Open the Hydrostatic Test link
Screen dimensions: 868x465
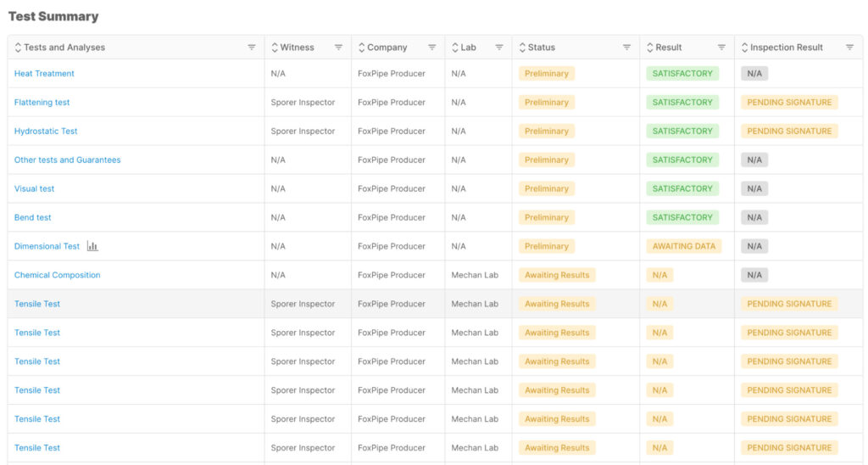[x=46, y=131]
